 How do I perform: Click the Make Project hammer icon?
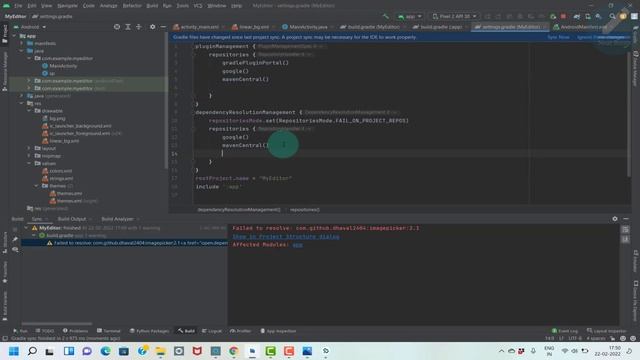point(385,16)
